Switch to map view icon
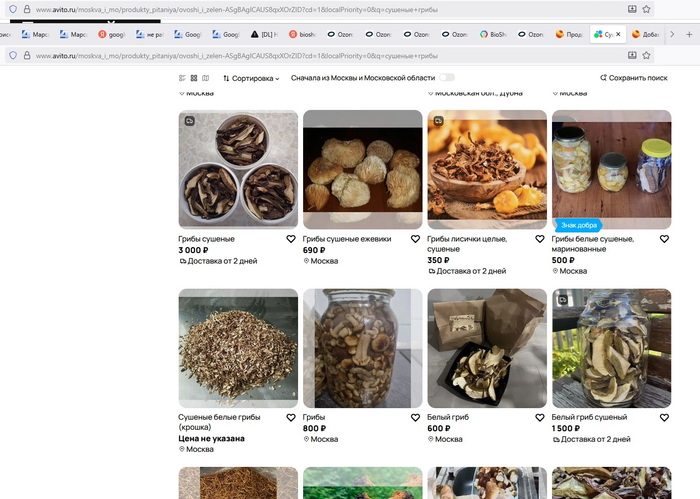 pyautogui.click(x=206, y=78)
